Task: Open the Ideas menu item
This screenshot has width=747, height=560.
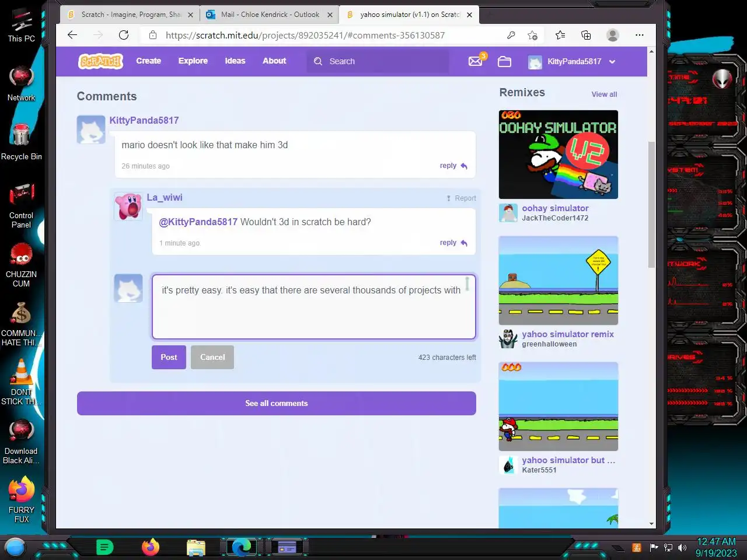Action: click(235, 61)
